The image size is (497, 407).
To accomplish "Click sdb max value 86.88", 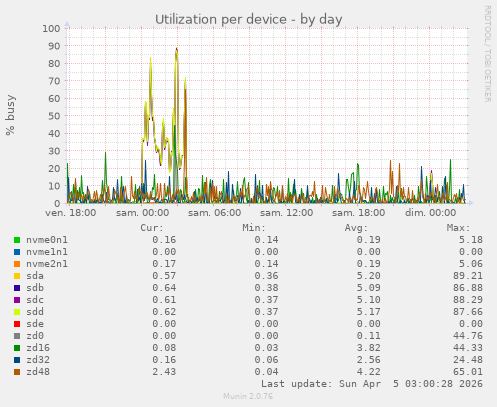I will click(468, 288).
